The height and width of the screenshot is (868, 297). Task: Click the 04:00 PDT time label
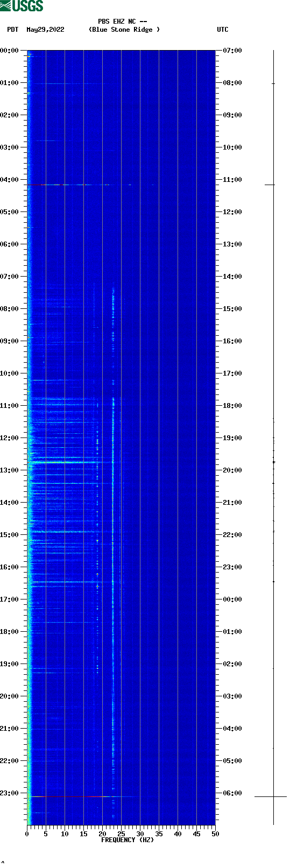pyautogui.click(x=9, y=180)
